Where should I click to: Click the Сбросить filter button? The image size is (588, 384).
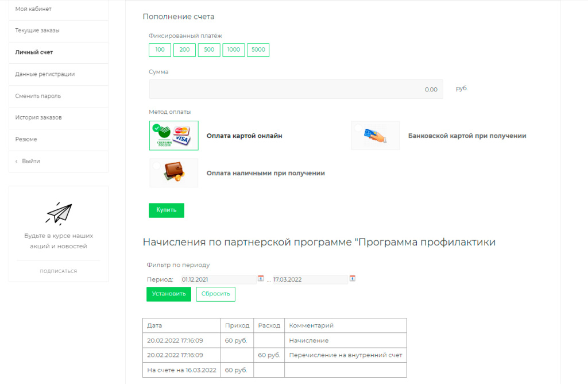point(215,294)
